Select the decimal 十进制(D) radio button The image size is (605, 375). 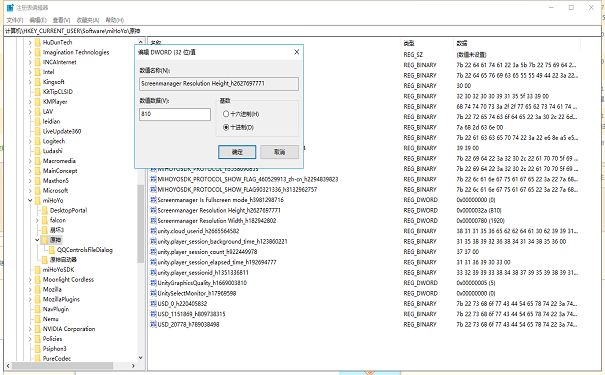pos(226,127)
